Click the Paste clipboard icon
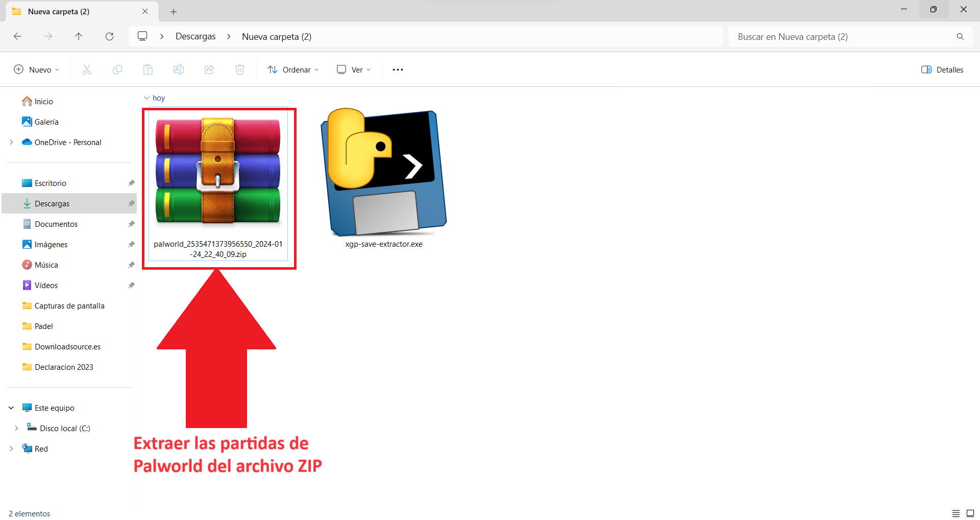The height and width of the screenshot is (520, 980). [x=148, y=69]
